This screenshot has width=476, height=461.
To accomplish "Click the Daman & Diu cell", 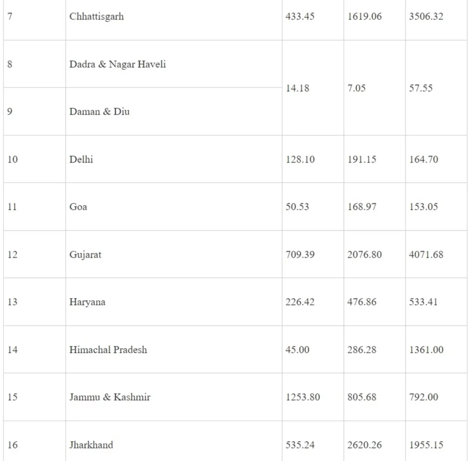I will 99,112.
